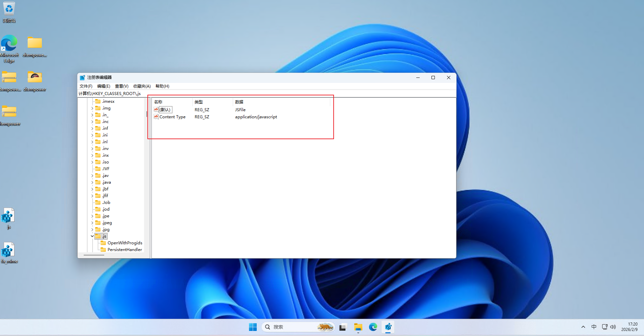Select the (默认) default value entry

pos(165,110)
